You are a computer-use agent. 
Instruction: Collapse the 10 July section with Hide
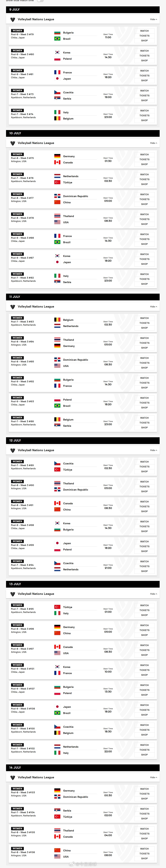(154, 143)
